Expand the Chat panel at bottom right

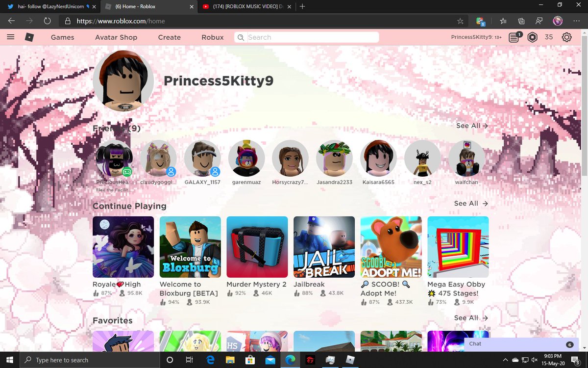tap(521, 344)
